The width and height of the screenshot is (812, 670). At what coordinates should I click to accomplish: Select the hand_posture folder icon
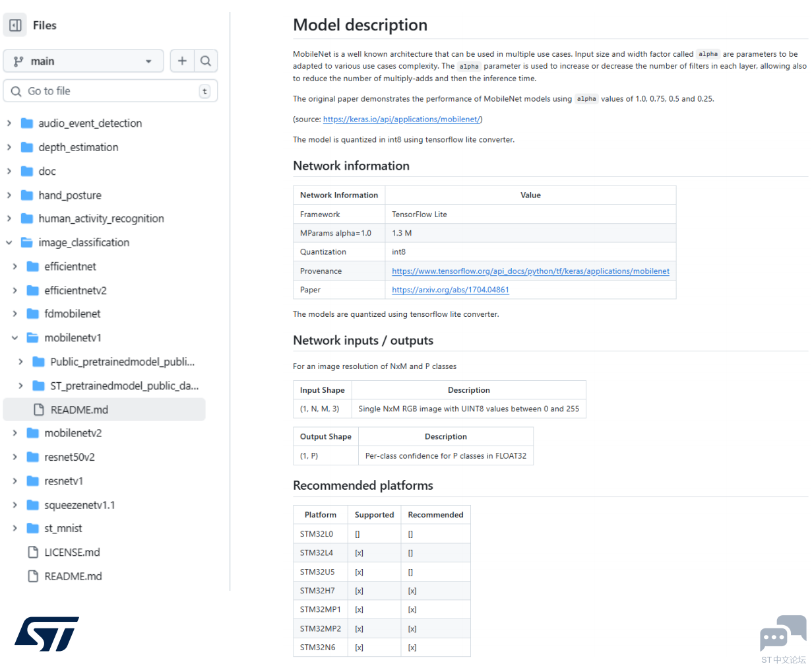point(27,195)
